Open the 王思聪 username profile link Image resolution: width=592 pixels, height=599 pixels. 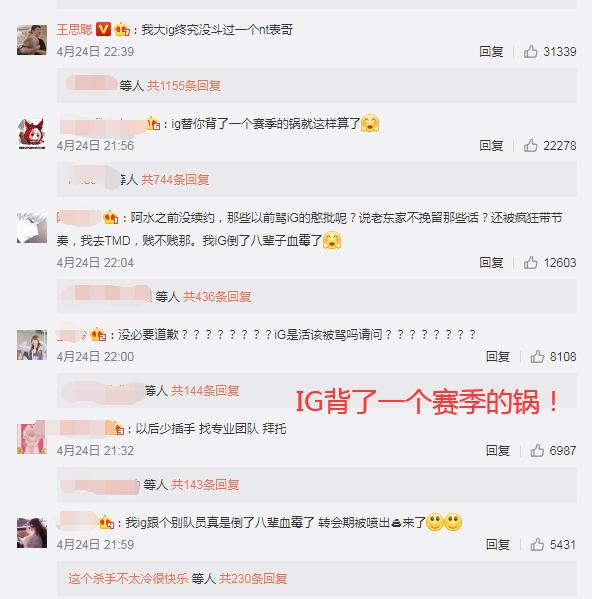(74, 29)
